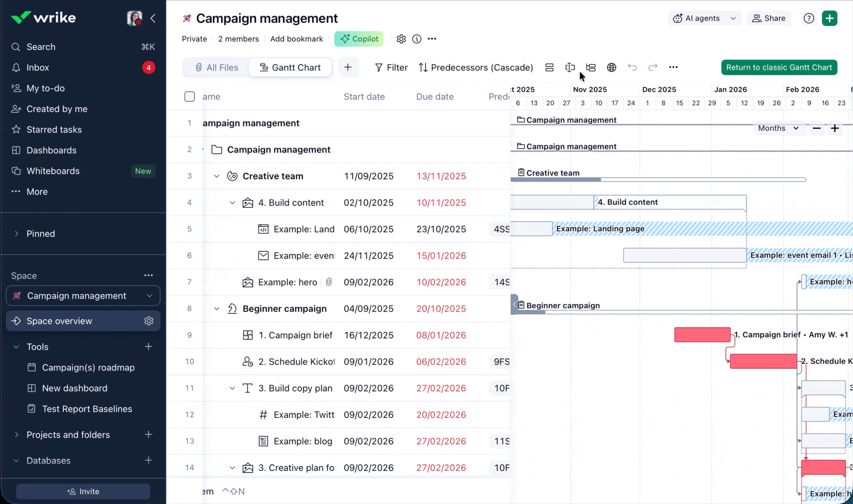Open the Filter options
853x504 pixels.
click(391, 68)
